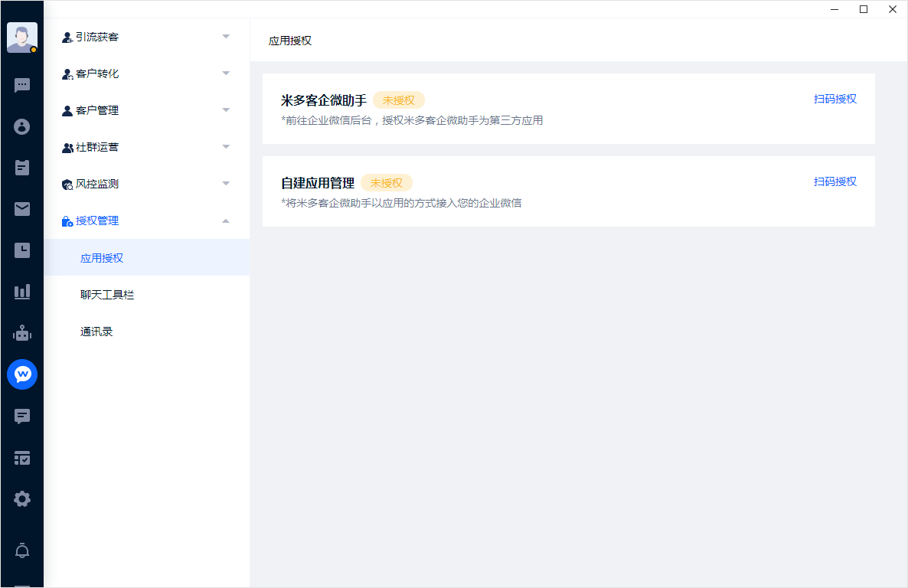The image size is (908, 588).
Task: Click the clock history sidebar icon
Action: tap(22, 250)
